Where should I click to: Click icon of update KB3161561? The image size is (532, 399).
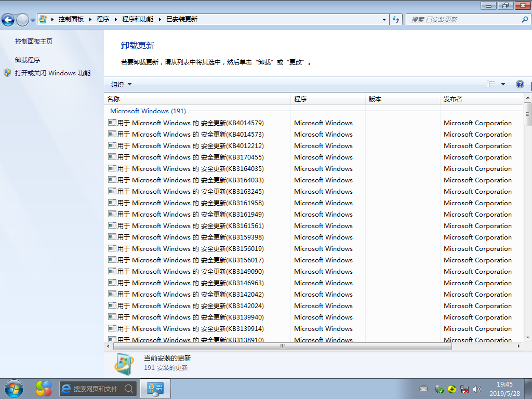112,225
